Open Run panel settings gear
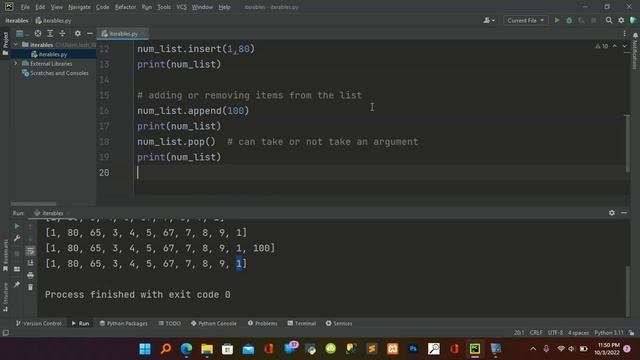 coord(611,213)
